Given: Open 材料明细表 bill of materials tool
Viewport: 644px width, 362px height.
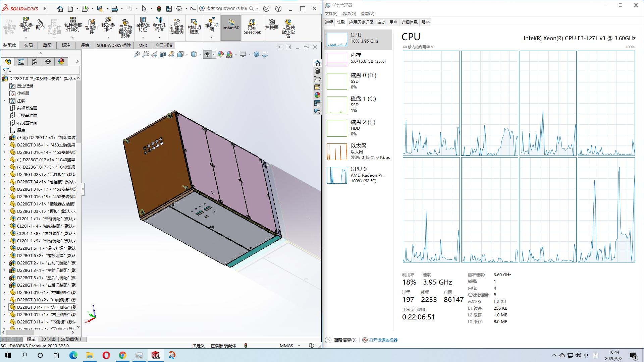Looking at the screenshot, I should coord(194,26).
